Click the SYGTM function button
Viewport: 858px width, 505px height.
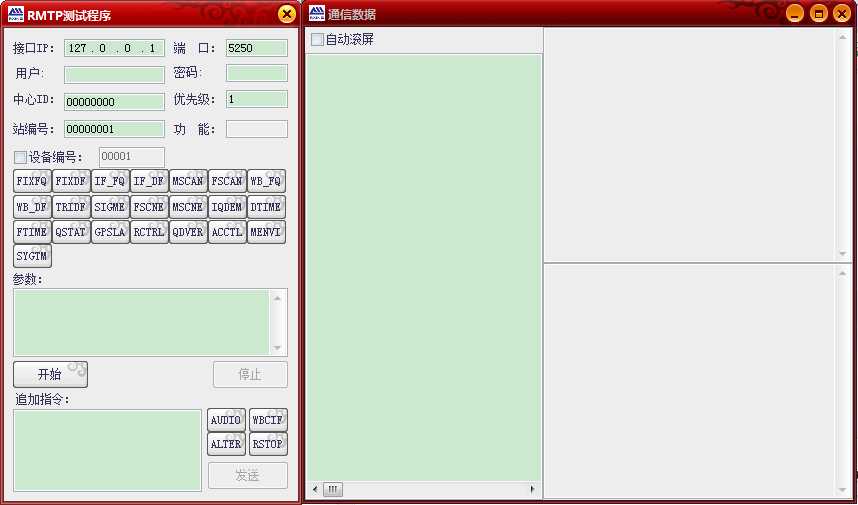click(32, 256)
